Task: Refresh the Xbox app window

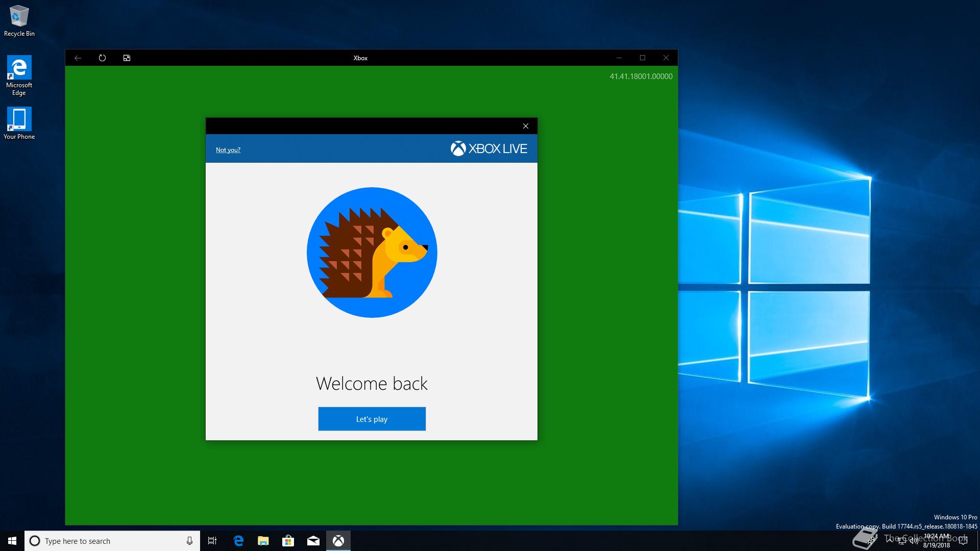Action: point(102,58)
